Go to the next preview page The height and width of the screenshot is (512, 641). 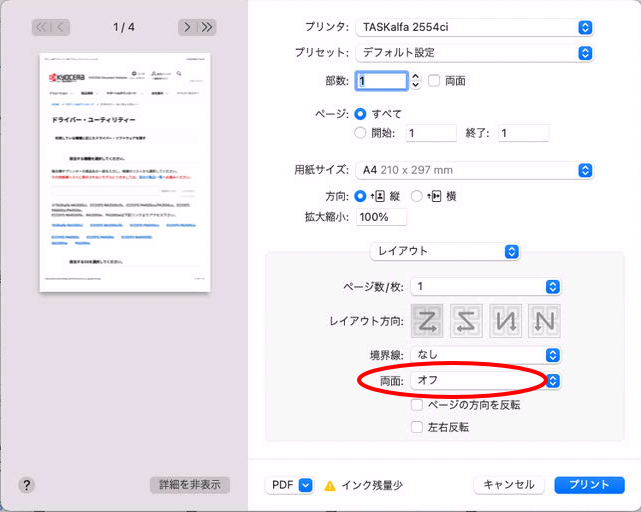[187, 27]
